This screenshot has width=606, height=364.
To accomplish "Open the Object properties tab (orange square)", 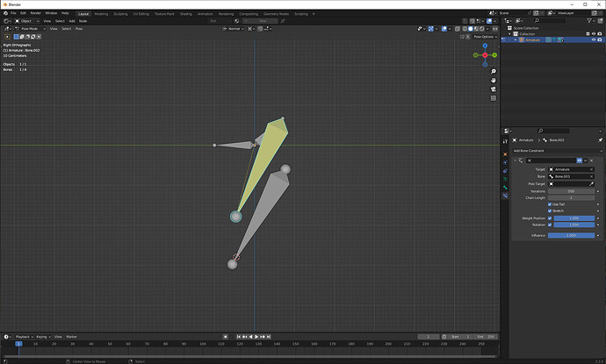I will coord(505,154).
